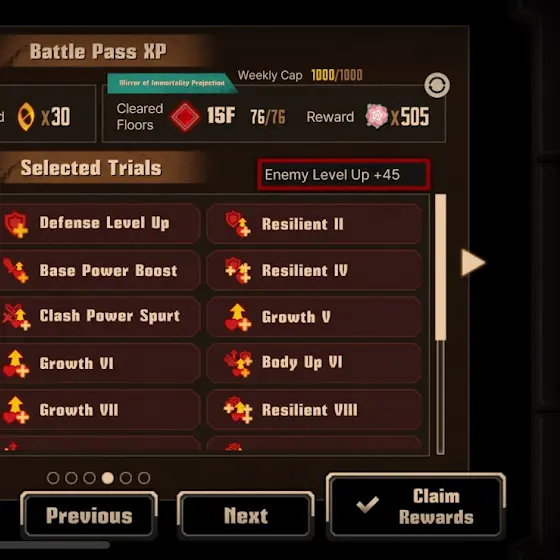Open the Mirror of Immortality Projection tab
560x560 pixels.
[171, 83]
